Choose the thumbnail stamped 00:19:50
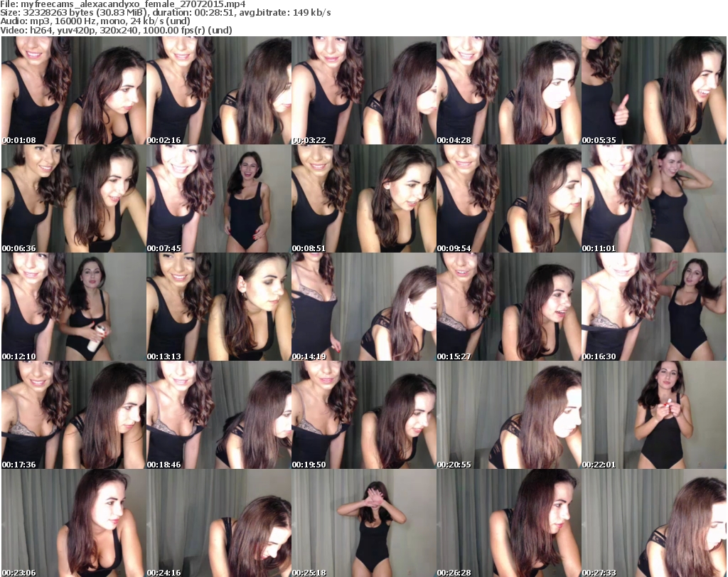Screen dimensions: 728x577 click(x=363, y=415)
